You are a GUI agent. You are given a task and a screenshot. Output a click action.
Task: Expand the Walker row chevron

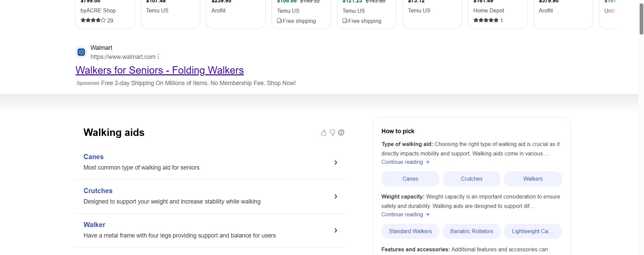[x=335, y=230]
